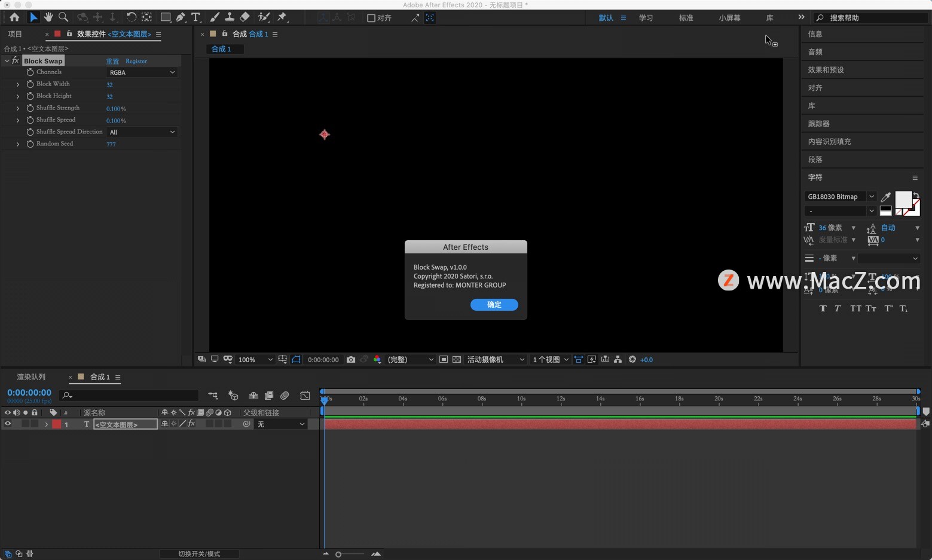Click the red label color of layer 1
The height and width of the screenshot is (560, 932).
pyautogui.click(x=57, y=424)
